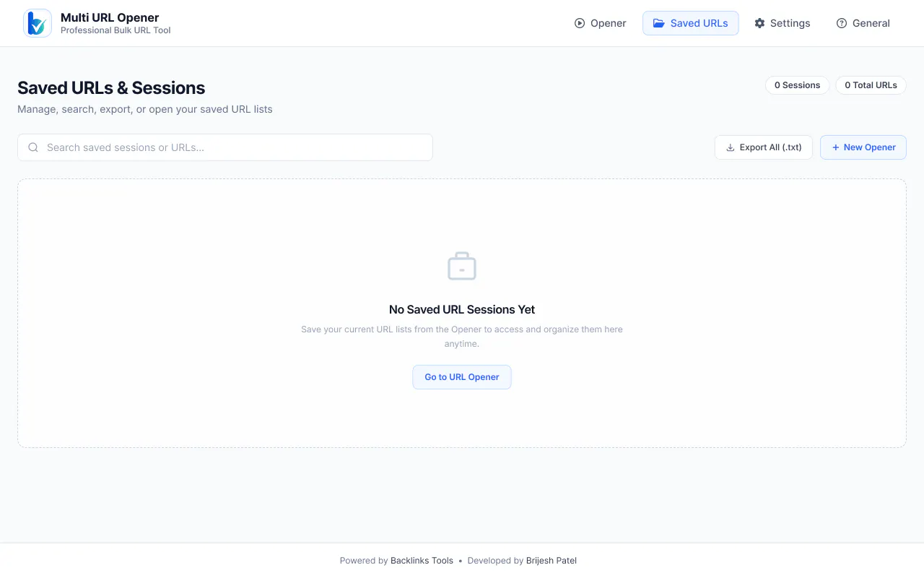
Task: Click the Go to URL Opener button
Action: pos(462,377)
